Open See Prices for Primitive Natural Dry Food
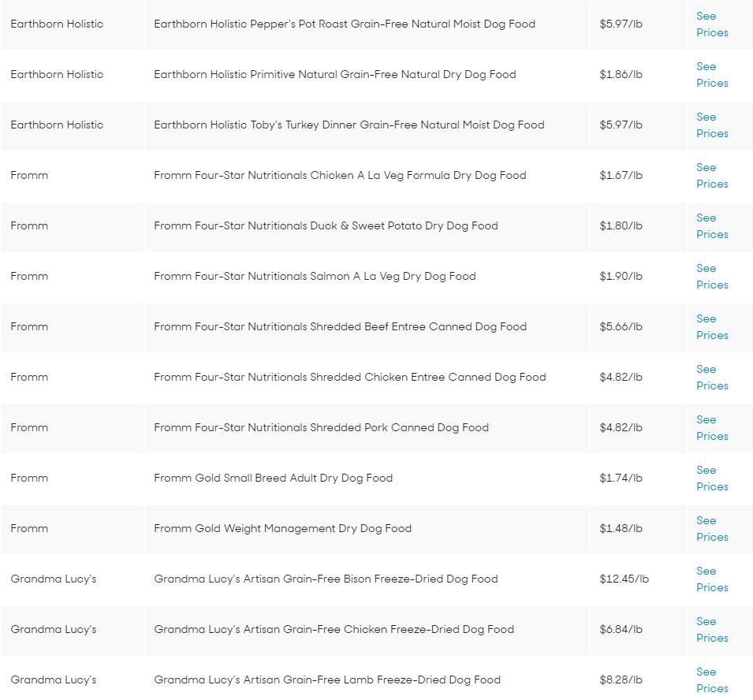This screenshot has height=700, width=753. coord(712,75)
